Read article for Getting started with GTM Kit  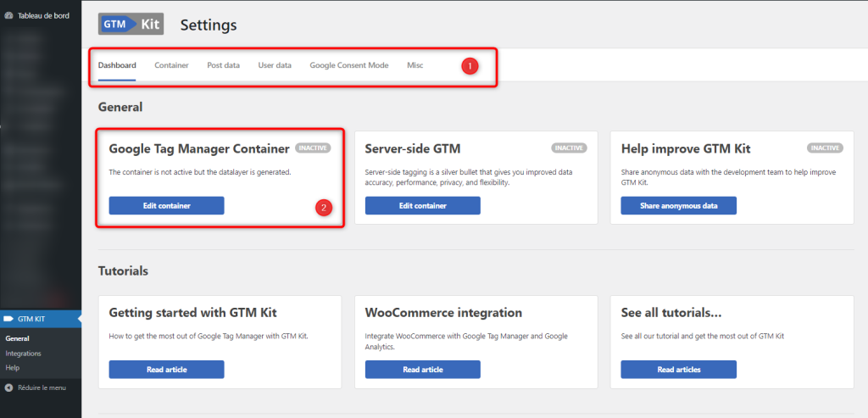coord(167,370)
